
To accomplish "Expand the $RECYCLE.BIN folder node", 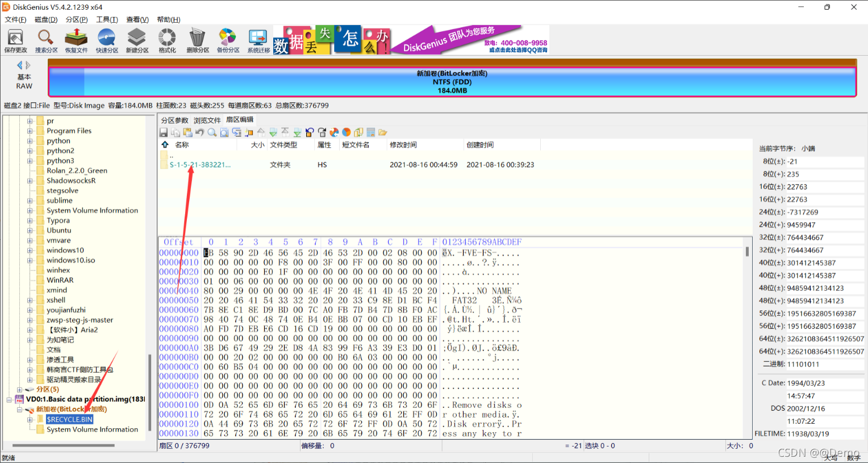I will tap(30, 420).
